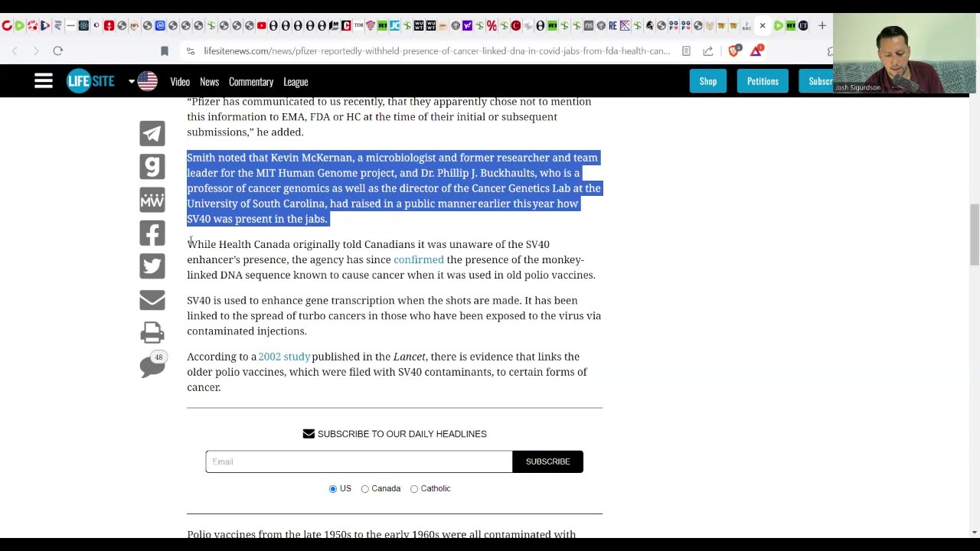This screenshot has width=980, height=551.
Task: Click the italic word 'Lancet'
Action: click(410, 357)
